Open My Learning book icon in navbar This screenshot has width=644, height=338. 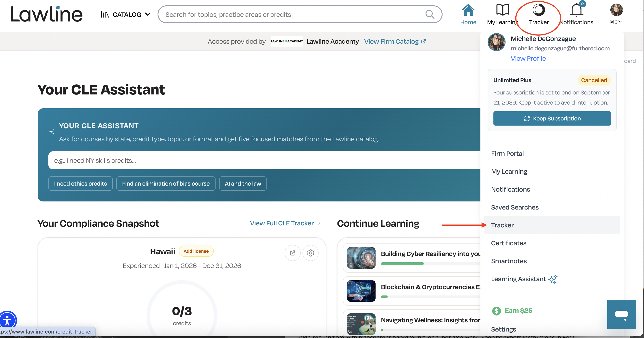coord(503,10)
